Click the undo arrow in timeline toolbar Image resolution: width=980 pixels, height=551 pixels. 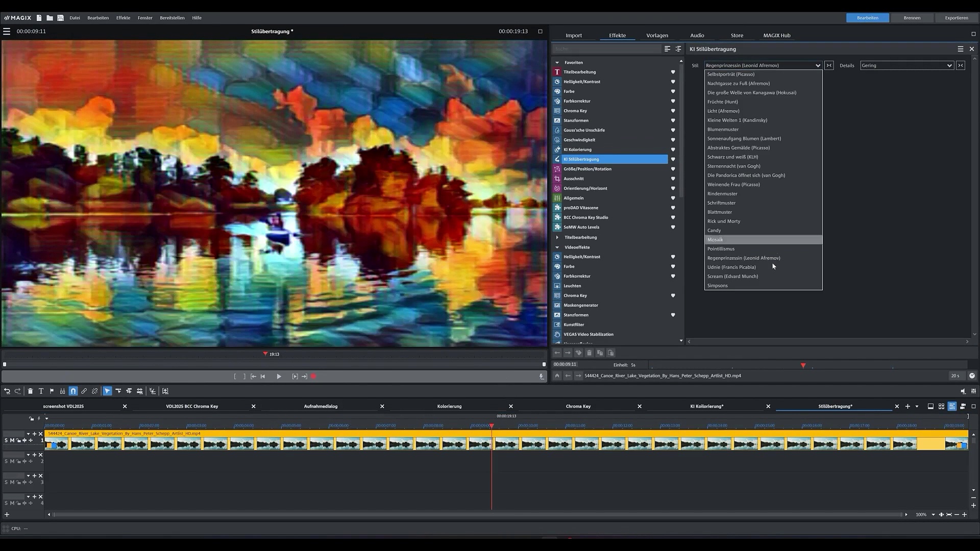7,391
